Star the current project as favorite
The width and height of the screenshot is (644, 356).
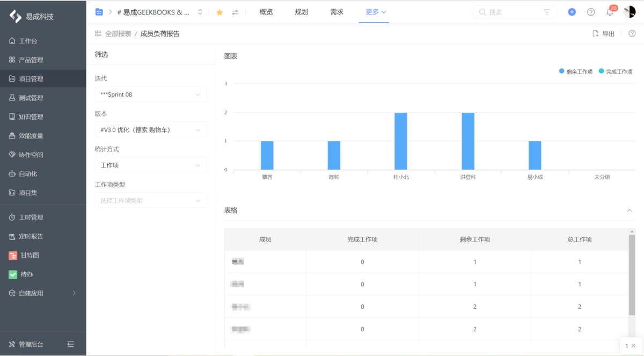click(x=219, y=11)
